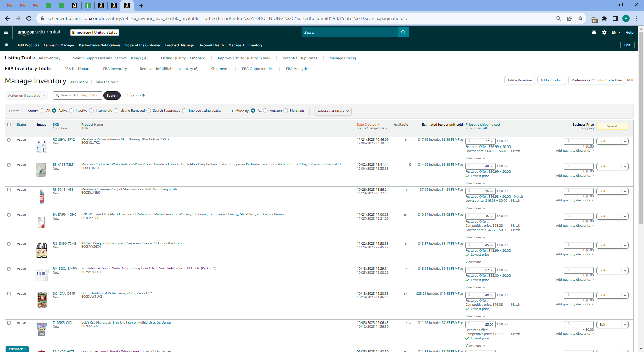Click the Hunt's Pasta Sauce product image

[42, 300]
